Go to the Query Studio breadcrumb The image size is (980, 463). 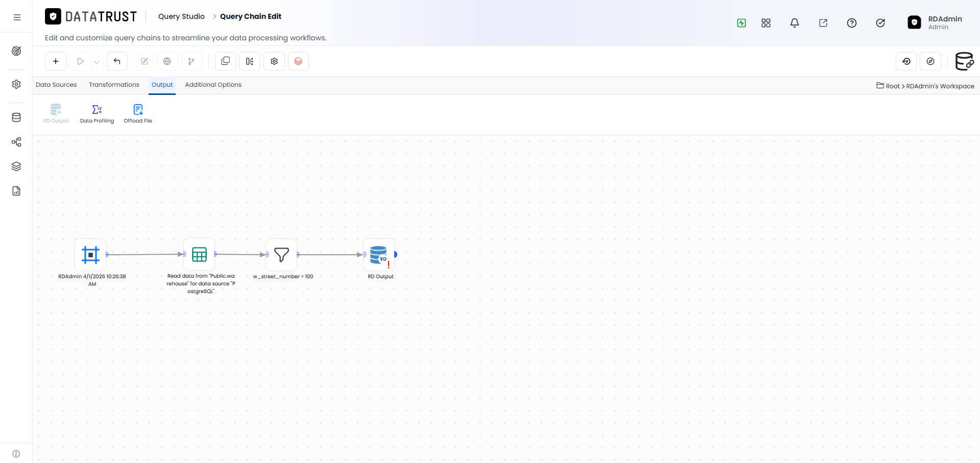181,16
